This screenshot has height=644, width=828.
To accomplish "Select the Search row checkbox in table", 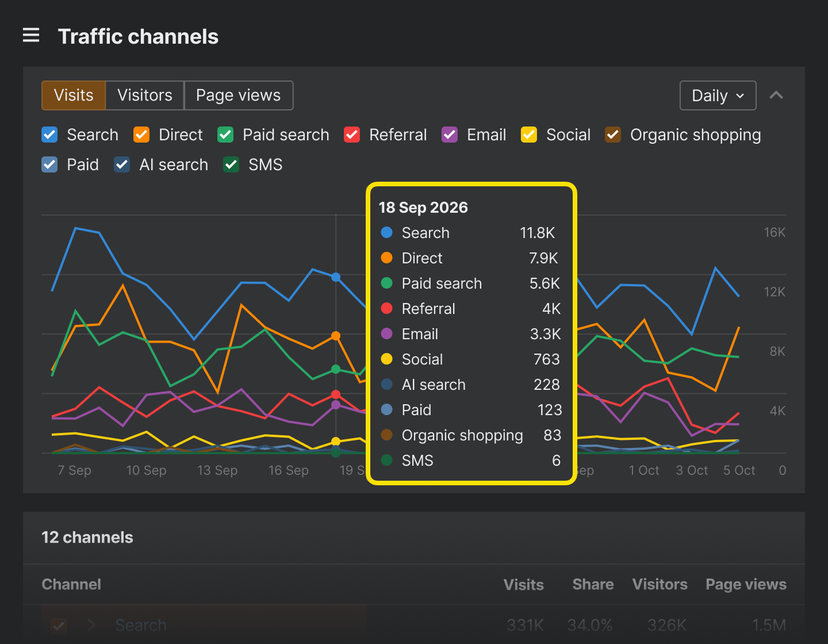I will pos(59,625).
